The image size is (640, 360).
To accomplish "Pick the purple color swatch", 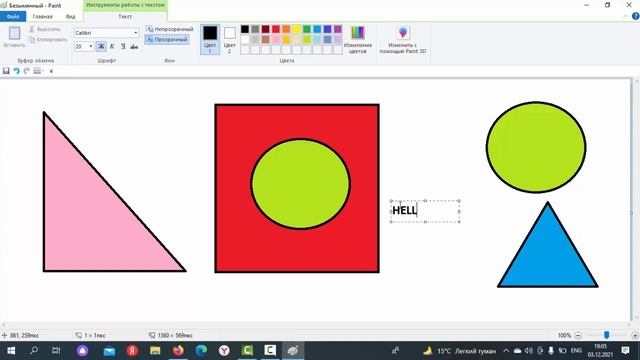I will 338,29.
